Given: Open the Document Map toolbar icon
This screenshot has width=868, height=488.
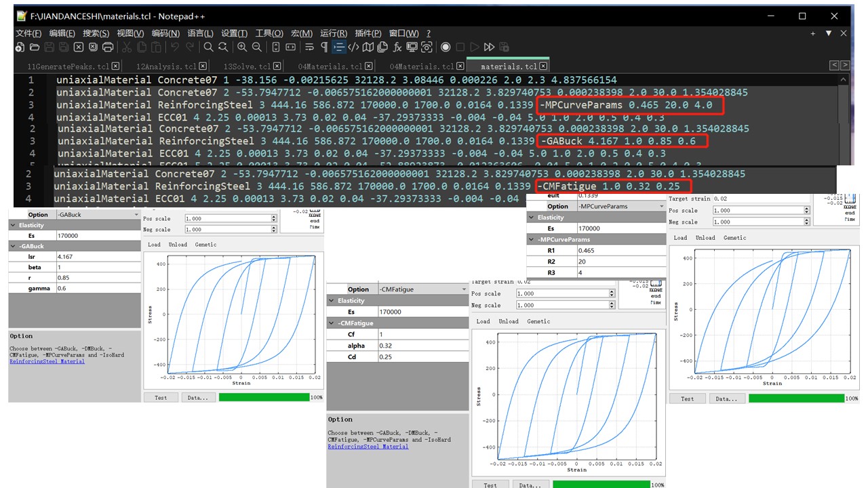Looking at the screenshot, I should pos(368,47).
